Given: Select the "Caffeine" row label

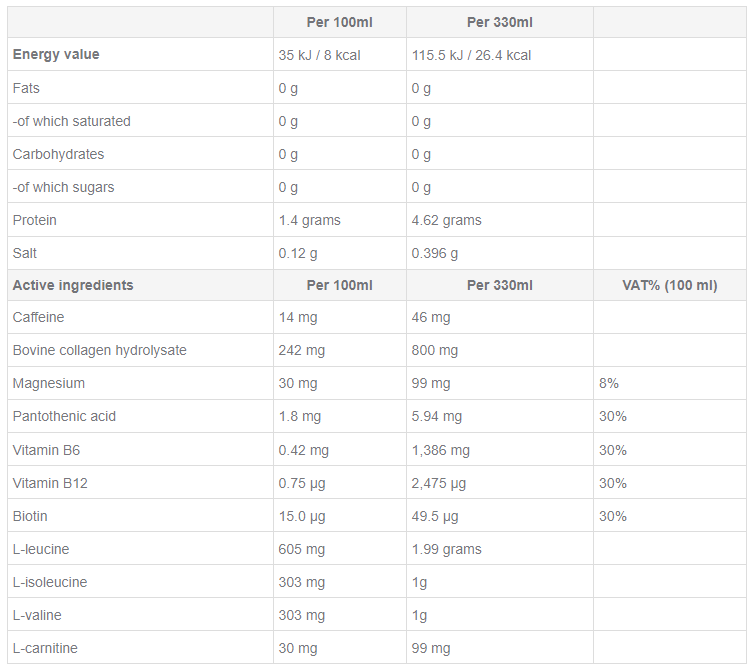Looking at the screenshot, I should (38, 317).
